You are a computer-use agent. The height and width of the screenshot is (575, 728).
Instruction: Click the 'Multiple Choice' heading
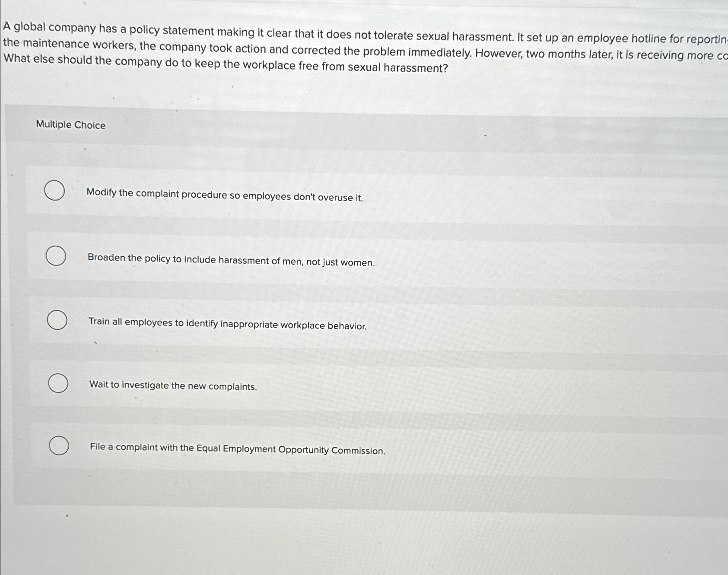tap(70, 125)
